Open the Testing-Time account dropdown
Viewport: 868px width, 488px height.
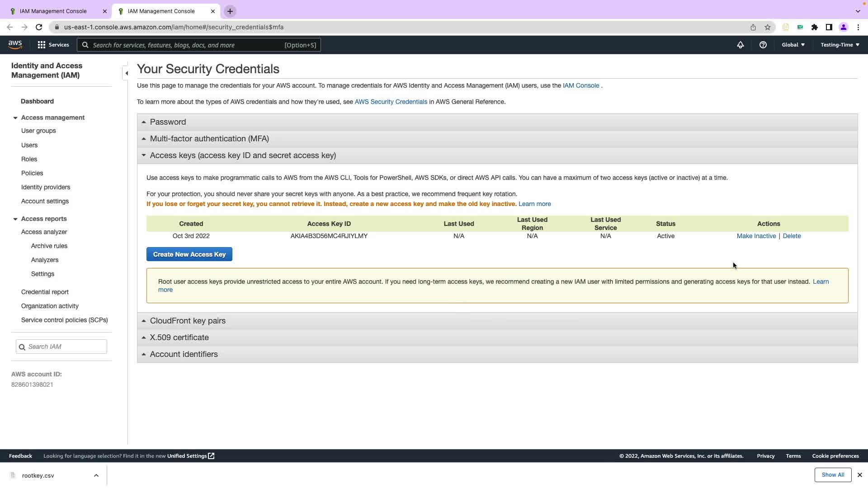[840, 45]
